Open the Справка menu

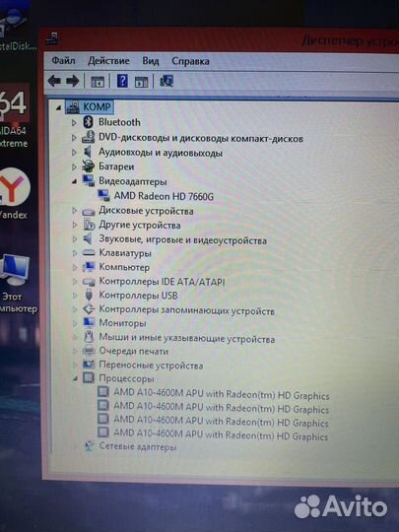click(x=190, y=61)
